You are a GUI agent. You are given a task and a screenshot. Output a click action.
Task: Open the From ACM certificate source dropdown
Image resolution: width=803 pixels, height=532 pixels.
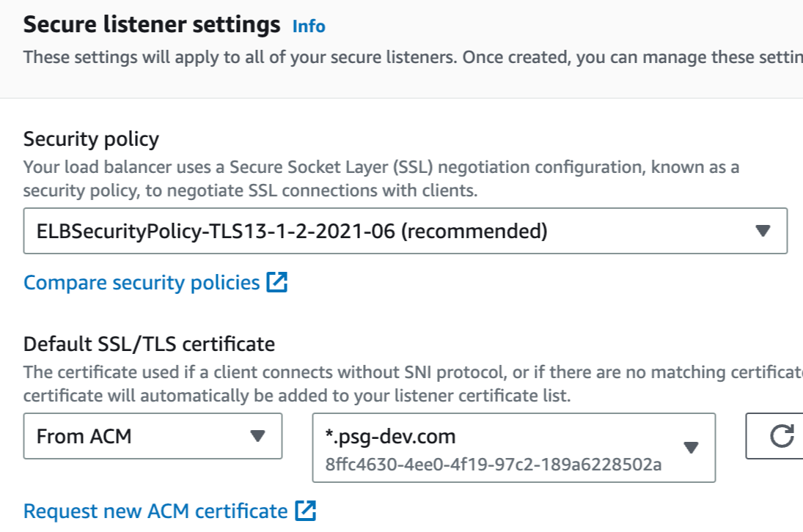153,437
